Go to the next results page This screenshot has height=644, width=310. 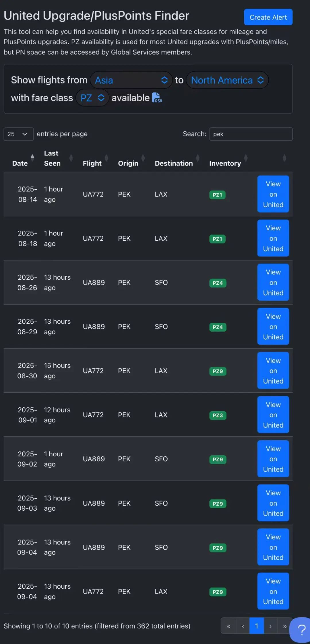coord(270,626)
